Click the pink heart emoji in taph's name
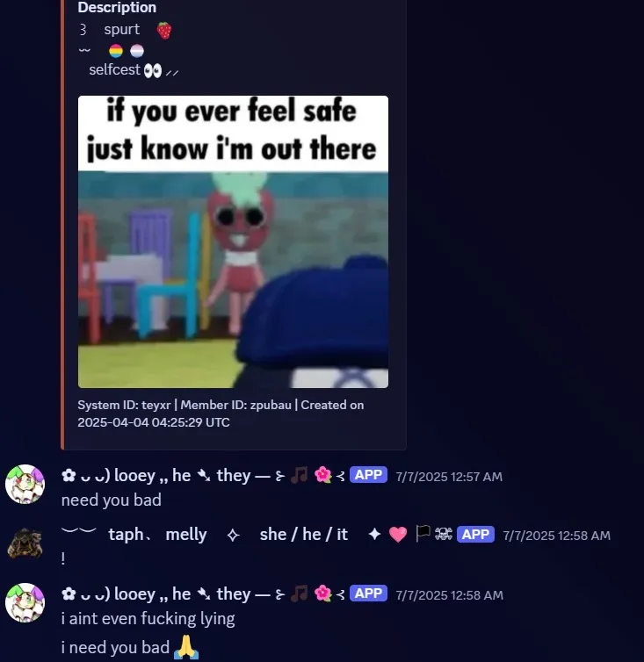 coord(398,535)
